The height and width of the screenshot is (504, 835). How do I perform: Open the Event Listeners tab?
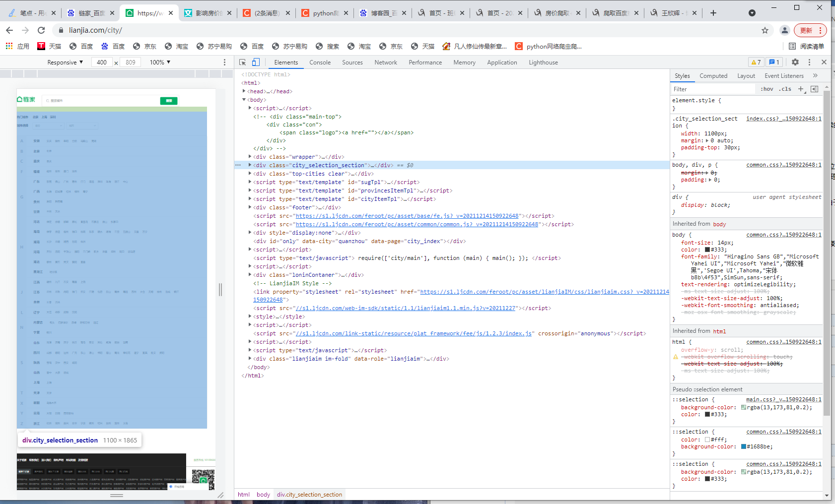coord(784,76)
